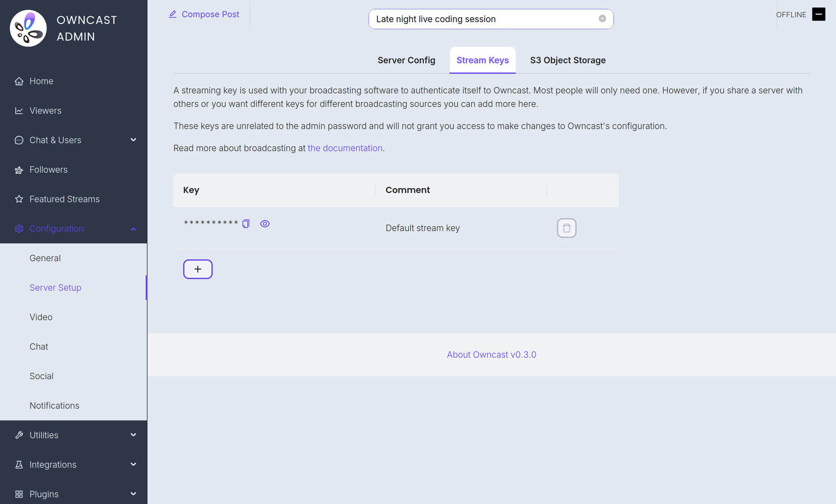Viewport: 836px width, 504px height.
Task: Click the masked stream key asterisks
Action: click(x=211, y=224)
